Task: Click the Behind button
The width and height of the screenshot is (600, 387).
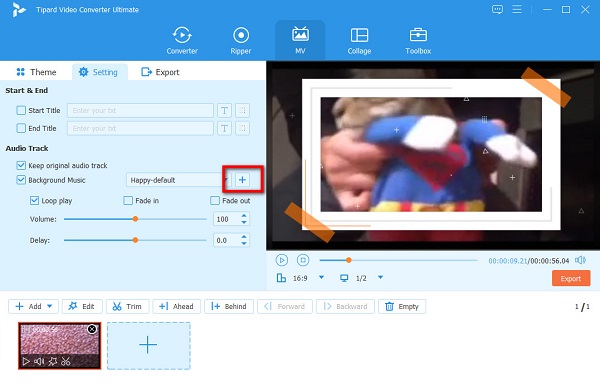Action: (x=229, y=306)
